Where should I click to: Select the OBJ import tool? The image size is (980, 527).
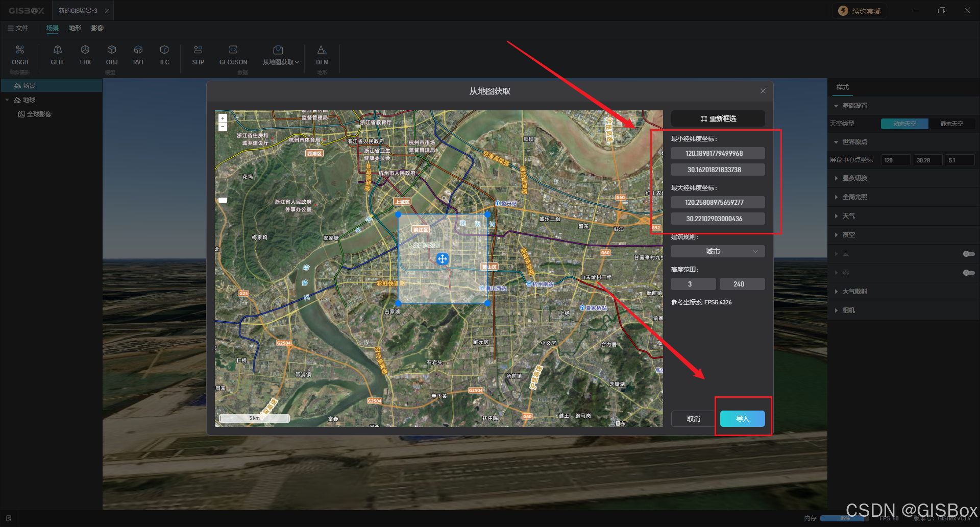tap(112, 55)
